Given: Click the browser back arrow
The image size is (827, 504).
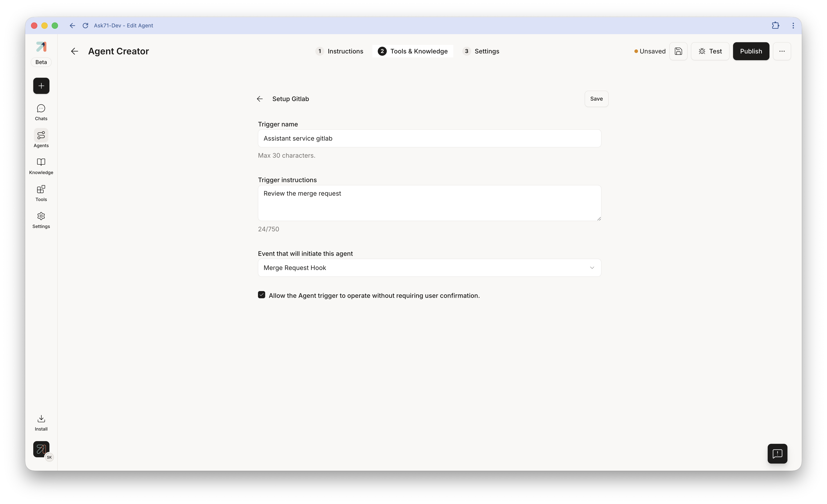Looking at the screenshot, I should coord(72,25).
